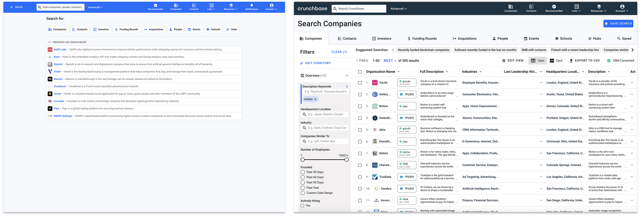Show previous suggested searches with left arrow

tap(393, 50)
